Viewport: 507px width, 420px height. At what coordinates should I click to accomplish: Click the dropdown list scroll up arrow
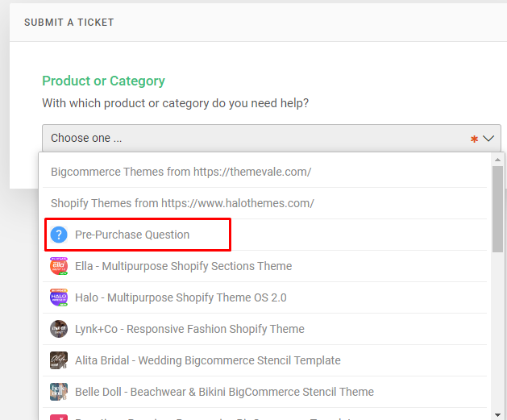[497, 160]
